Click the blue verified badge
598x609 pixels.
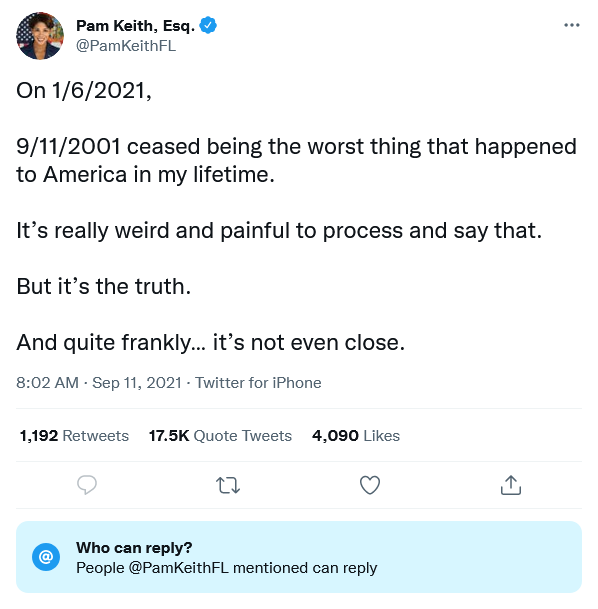click(x=208, y=26)
